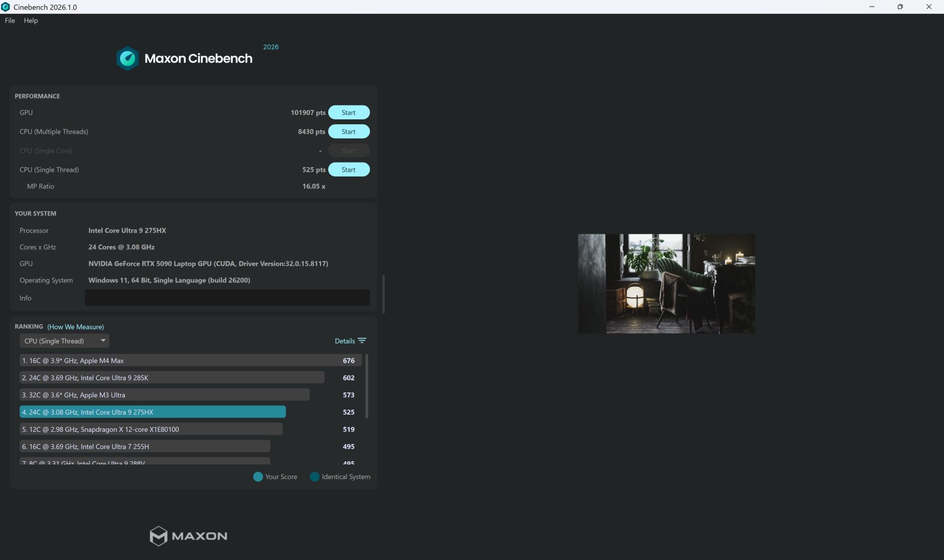The image size is (944, 560).
Task: Click the processor name Intel Core Ultra 9 275HX
Action: coord(127,231)
